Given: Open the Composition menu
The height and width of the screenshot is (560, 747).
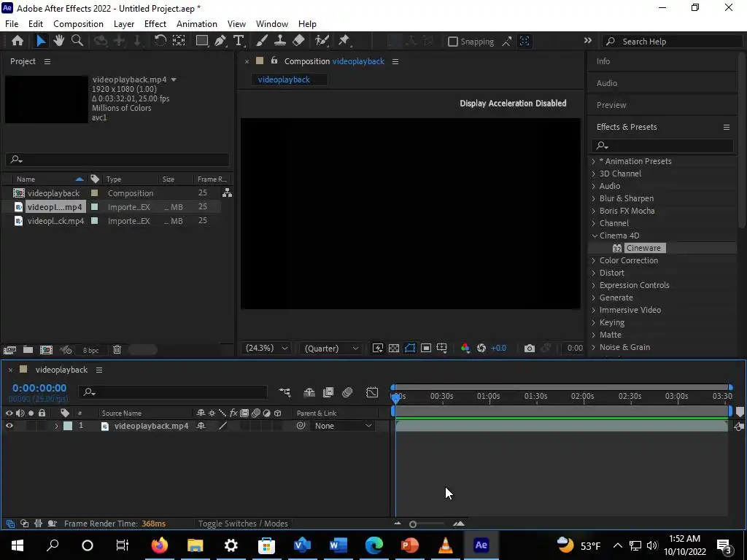Looking at the screenshot, I should click(x=78, y=24).
